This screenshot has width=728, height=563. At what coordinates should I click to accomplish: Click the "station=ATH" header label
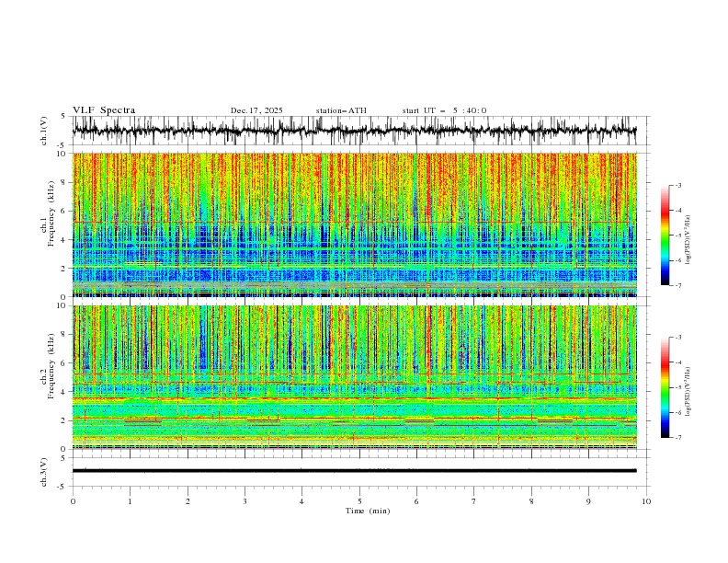[341, 110]
